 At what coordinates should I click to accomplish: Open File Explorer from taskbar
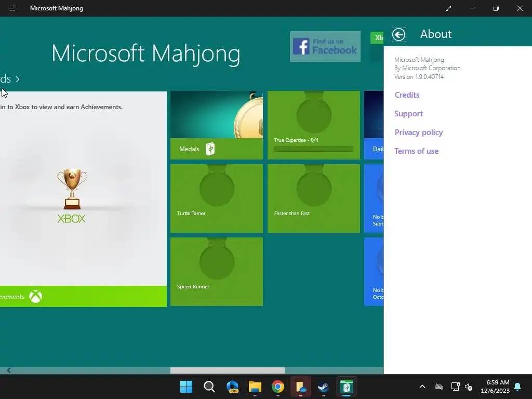tap(255, 387)
